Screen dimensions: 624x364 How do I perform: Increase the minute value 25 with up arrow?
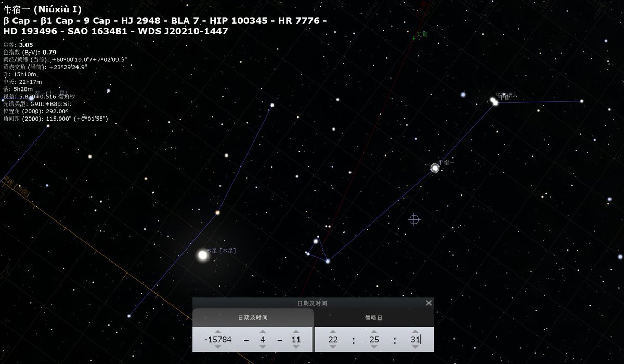pos(374,332)
